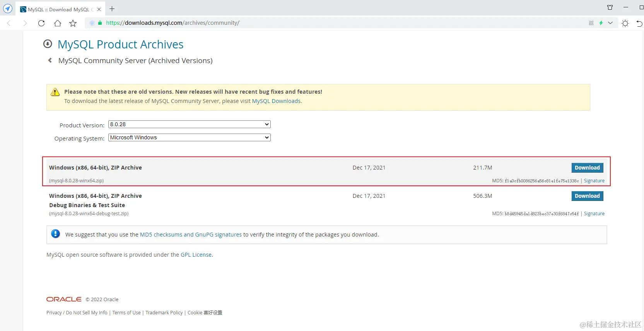Click the MySQL Community Server (Archived Versions) heading
Image resolution: width=644 pixels, height=331 pixels.
pos(135,61)
